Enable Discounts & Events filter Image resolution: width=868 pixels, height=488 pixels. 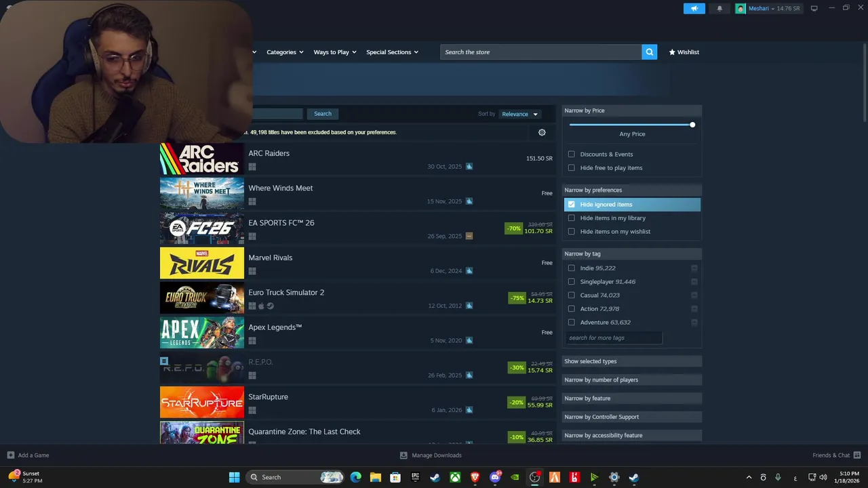[x=571, y=154]
